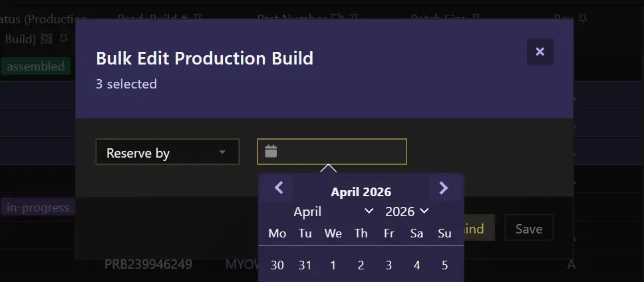Pick March 30 in the calendar
The image size is (644, 282).
tap(277, 265)
